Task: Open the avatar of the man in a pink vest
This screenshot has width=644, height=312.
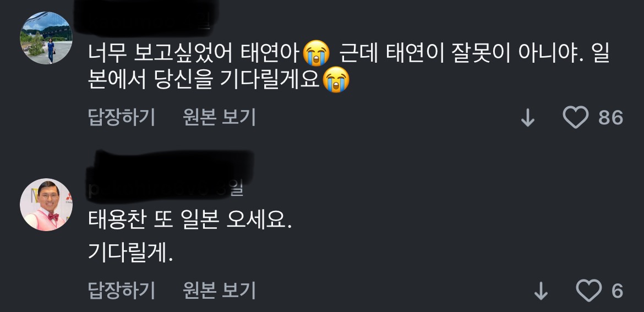Action: pos(46,205)
